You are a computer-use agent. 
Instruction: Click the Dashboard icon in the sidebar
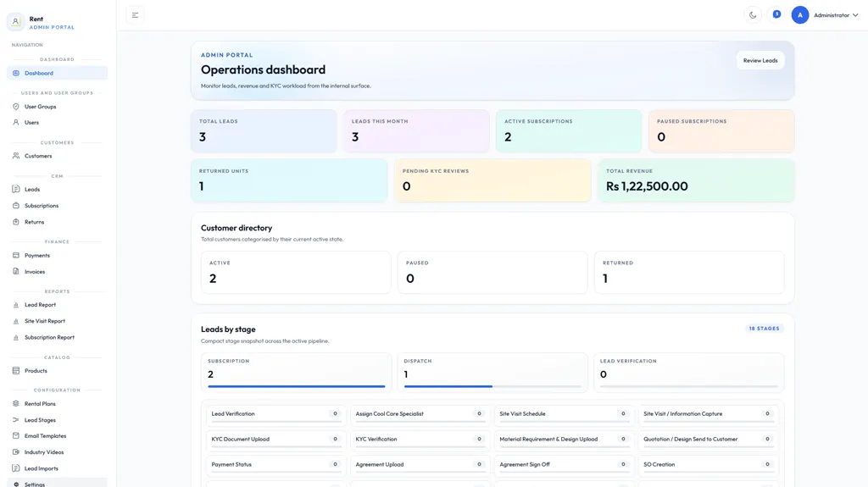[x=15, y=73]
